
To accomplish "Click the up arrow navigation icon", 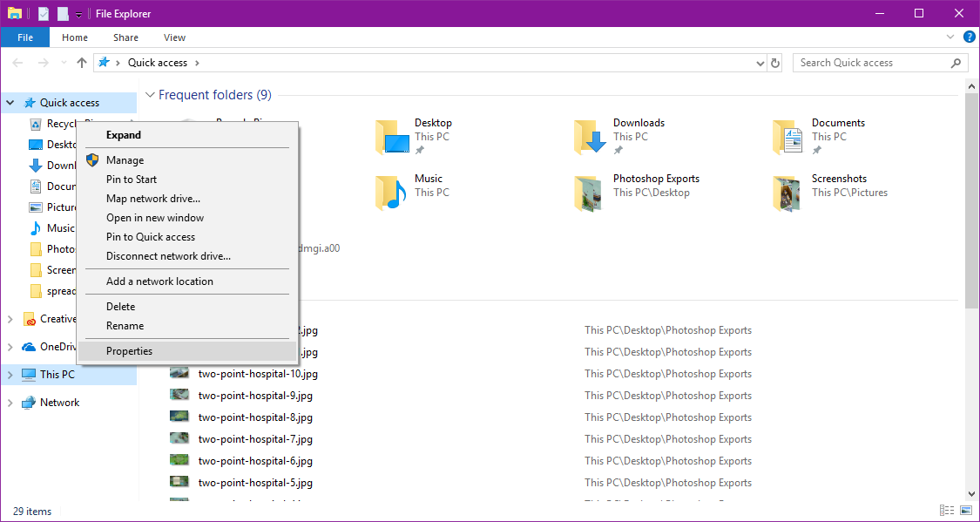I will coord(81,62).
